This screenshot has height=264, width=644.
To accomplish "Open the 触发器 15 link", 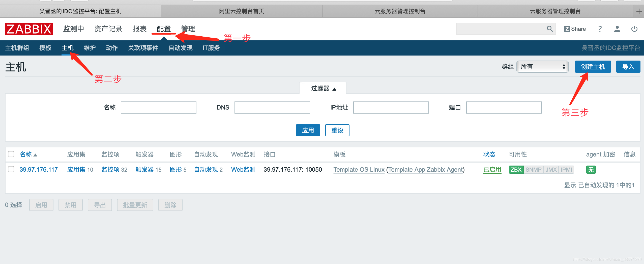I will [x=144, y=170].
